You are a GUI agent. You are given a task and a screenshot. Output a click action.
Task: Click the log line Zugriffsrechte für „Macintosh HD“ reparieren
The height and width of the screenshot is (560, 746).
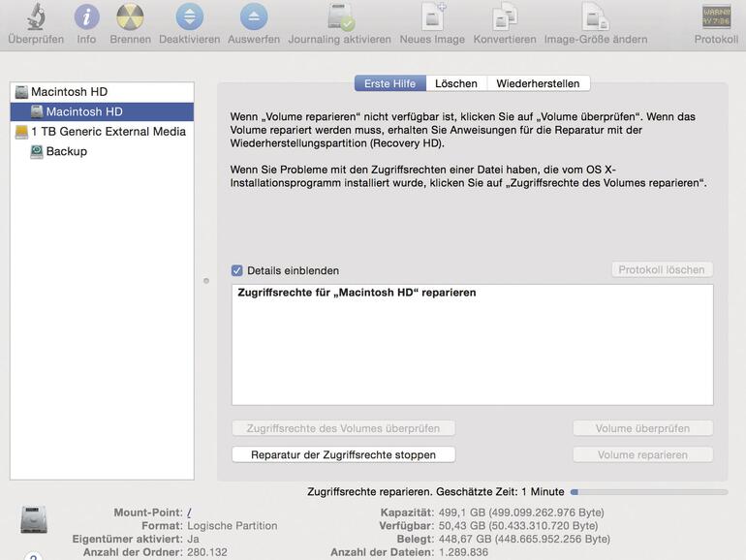coord(357,293)
